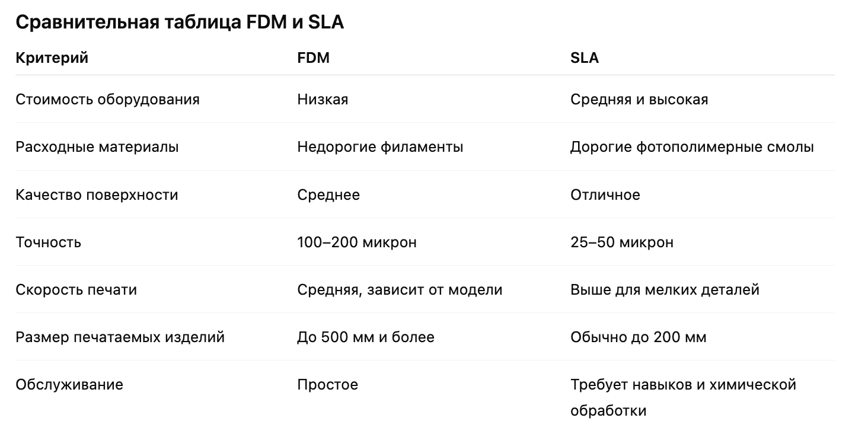Screen dimensions: 868x437
Task: Click the 'Скорость печати' row label
Action: (x=76, y=289)
